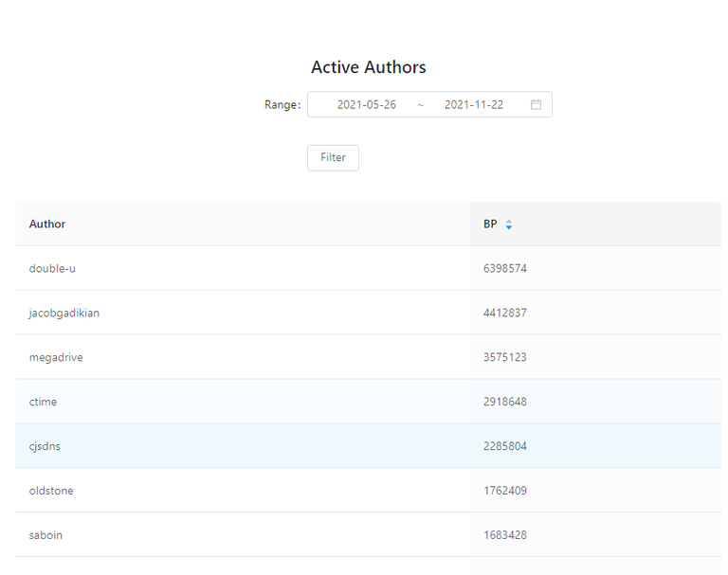
Task: Select author oldstone
Action: pyautogui.click(x=51, y=491)
